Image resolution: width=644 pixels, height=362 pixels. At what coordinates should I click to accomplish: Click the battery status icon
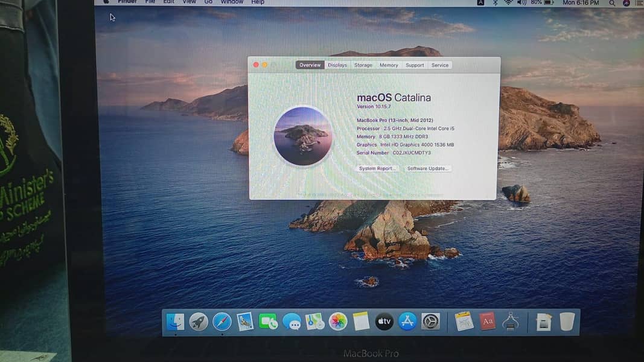pos(549,2)
